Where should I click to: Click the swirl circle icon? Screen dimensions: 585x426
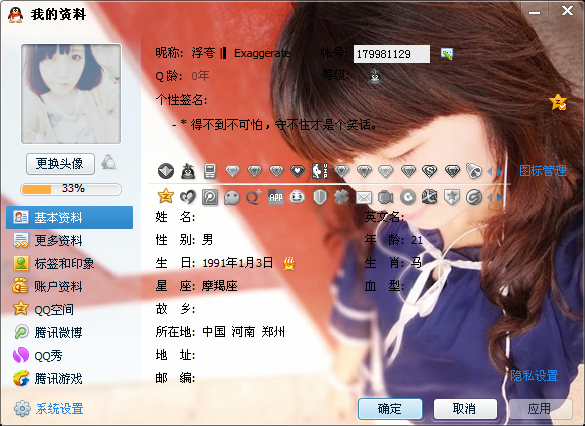point(474,197)
